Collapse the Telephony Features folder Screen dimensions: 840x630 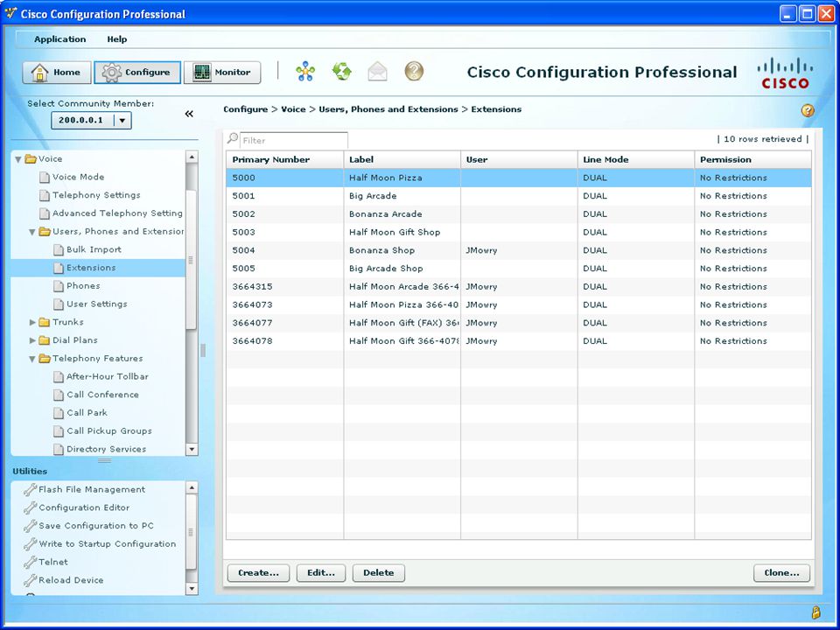[x=32, y=359]
